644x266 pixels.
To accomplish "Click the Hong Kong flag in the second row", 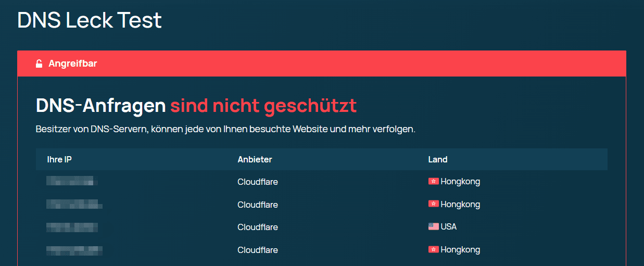I will tap(433, 205).
